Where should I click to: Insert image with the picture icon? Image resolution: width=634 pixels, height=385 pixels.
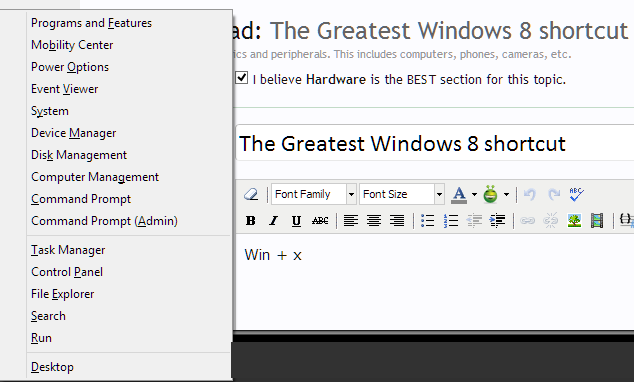click(574, 221)
